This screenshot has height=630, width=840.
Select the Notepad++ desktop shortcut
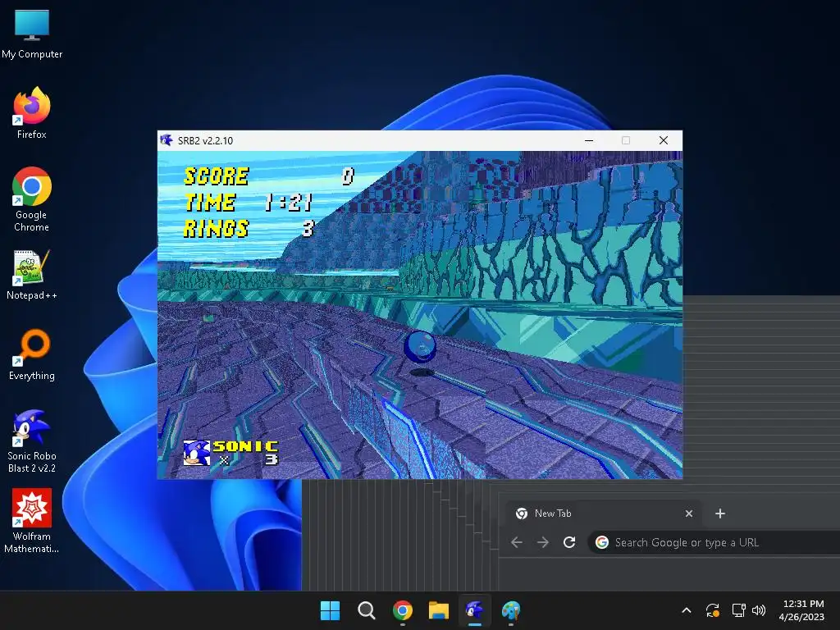(x=32, y=274)
